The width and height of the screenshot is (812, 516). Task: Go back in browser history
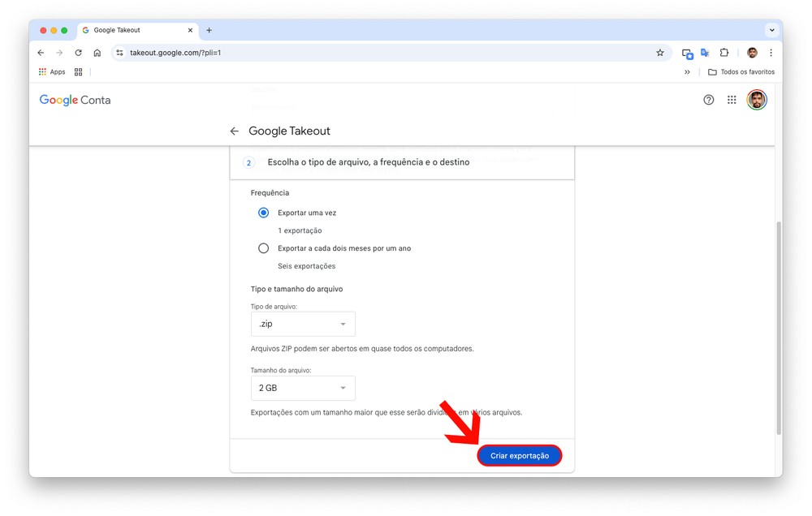[x=41, y=53]
